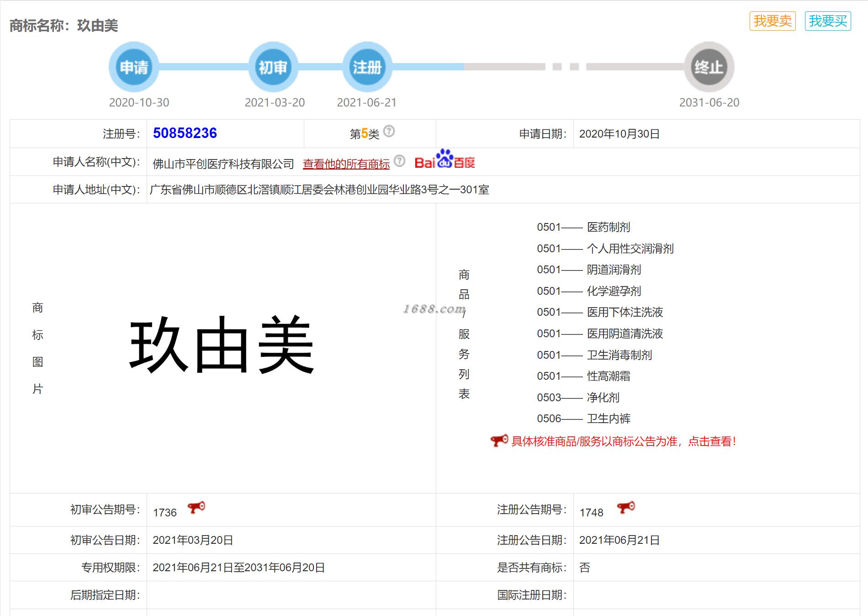Click 注册公告日期 value 2021年06月21日

point(619,540)
